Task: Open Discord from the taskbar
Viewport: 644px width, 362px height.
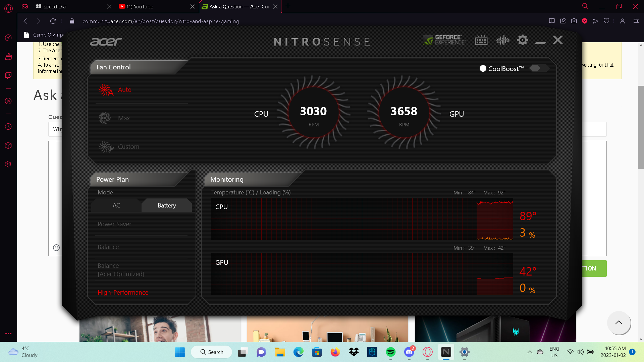Action: click(409, 352)
